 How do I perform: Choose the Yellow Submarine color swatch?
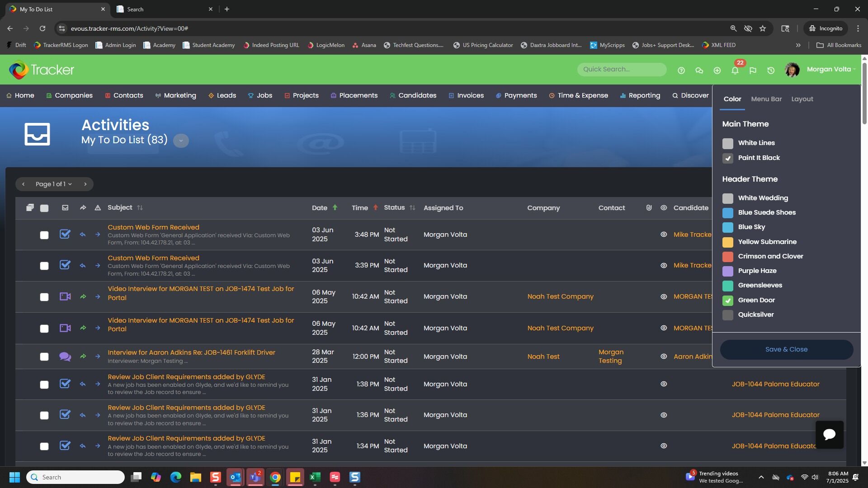click(x=727, y=242)
